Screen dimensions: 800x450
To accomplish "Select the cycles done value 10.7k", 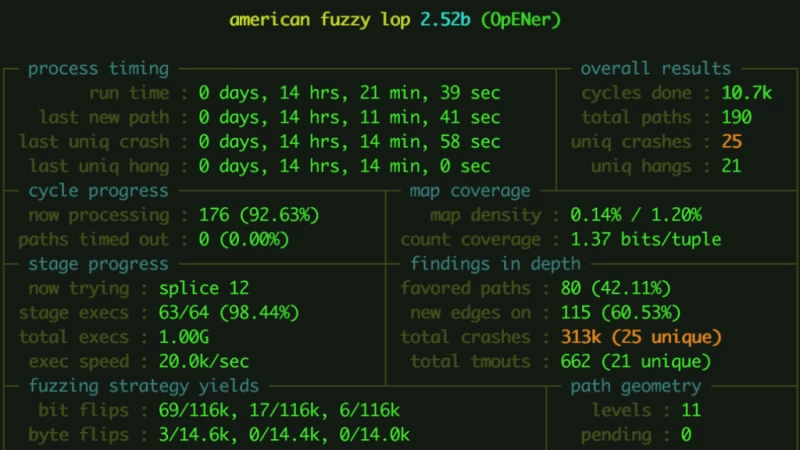I will click(747, 93).
